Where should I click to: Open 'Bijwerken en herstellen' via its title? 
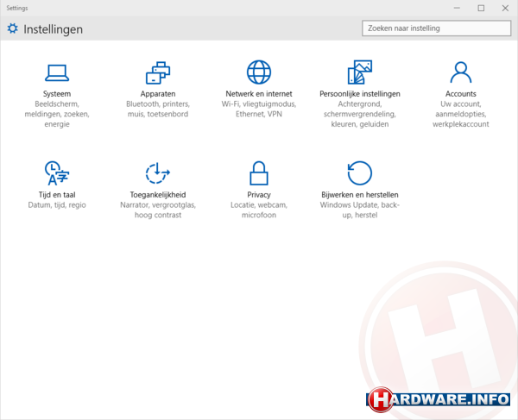tap(359, 195)
